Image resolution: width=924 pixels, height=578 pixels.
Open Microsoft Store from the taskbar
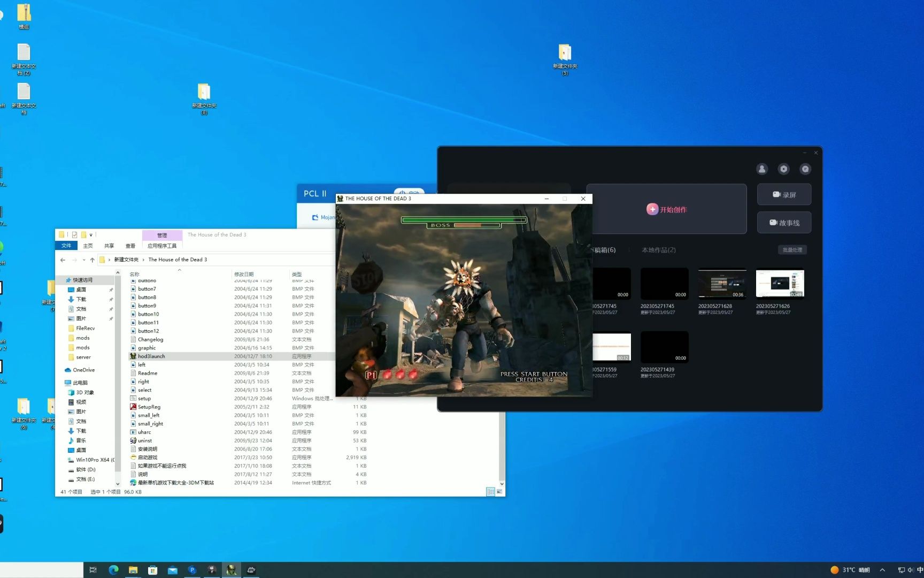pyautogui.click(x=153, y=570)
